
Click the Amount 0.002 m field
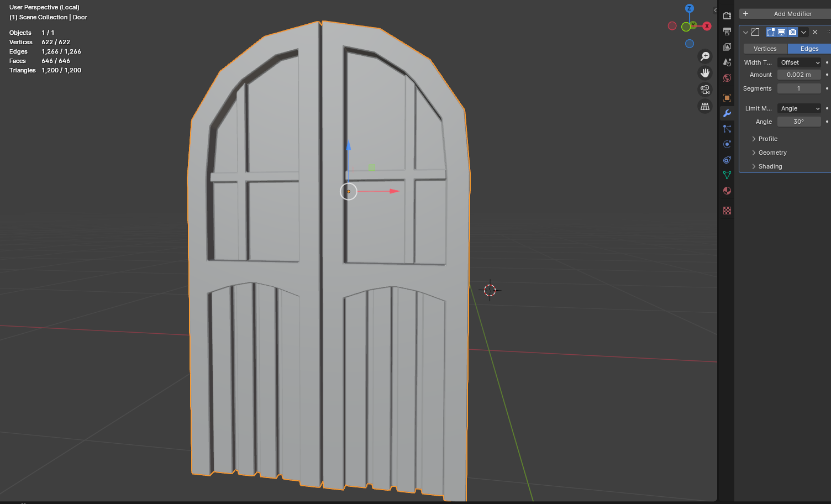pyautogui.click(x=799, y=75)
